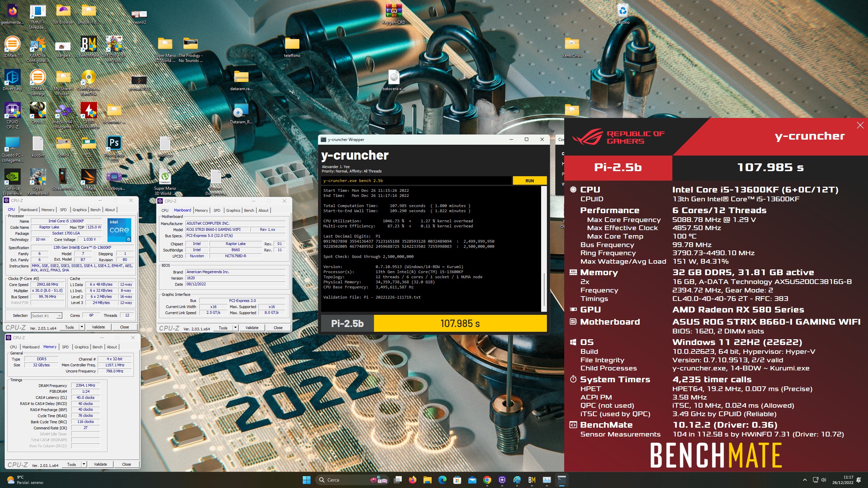The image size is (868, 488).
Task: Select SPD tab in Memory CPU-Z window
Action: (65, 347)
